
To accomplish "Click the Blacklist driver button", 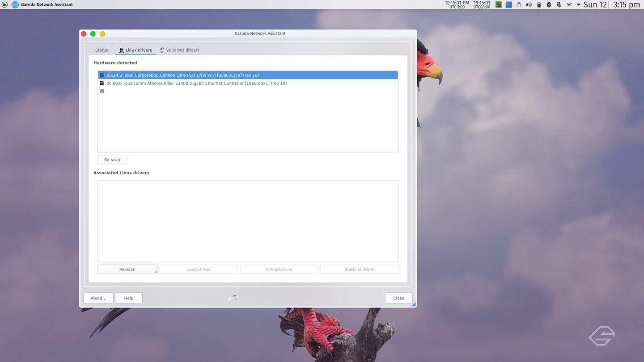I will [x=360, y=269].
